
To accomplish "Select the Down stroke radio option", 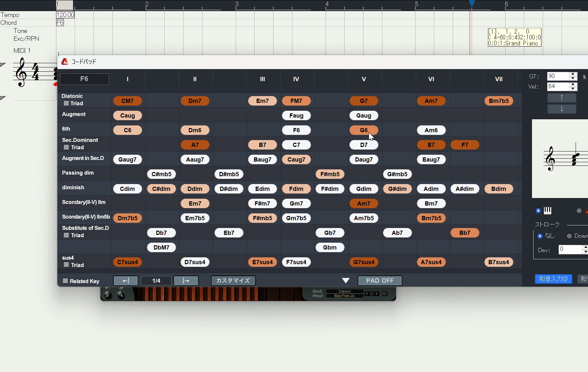I will (x=569, y=236).
